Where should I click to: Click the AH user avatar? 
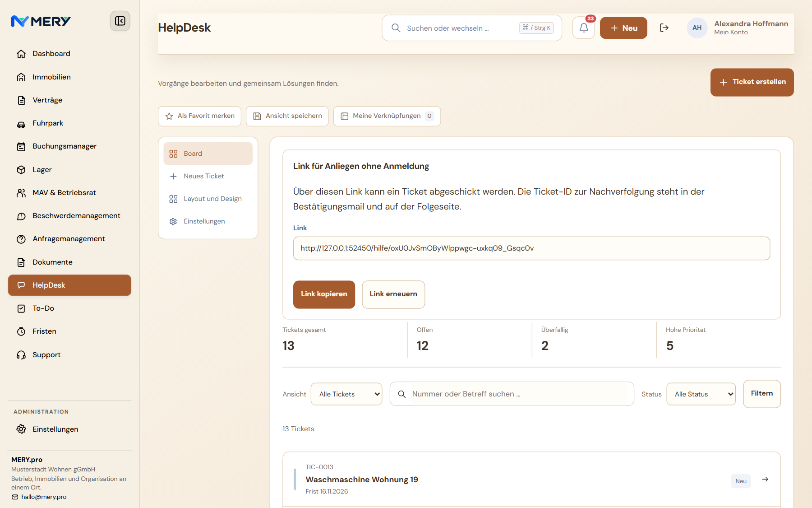(x=697, y=28)
